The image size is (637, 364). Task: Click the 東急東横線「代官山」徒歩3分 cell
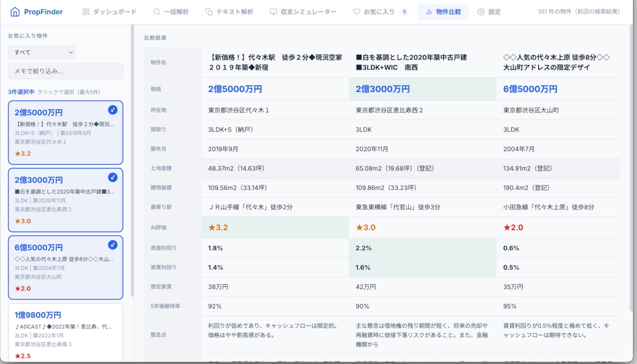(x=398, y=207)
